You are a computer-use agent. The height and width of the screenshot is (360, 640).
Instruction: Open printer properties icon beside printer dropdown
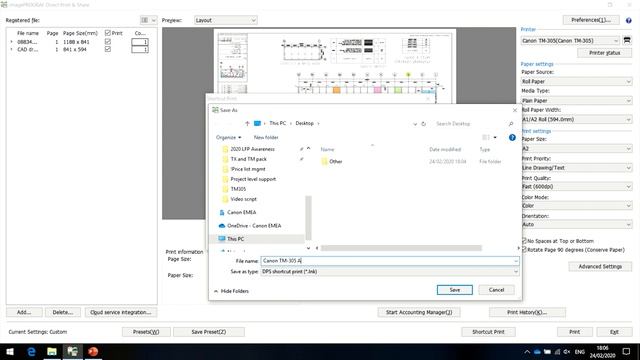(627, 40)
